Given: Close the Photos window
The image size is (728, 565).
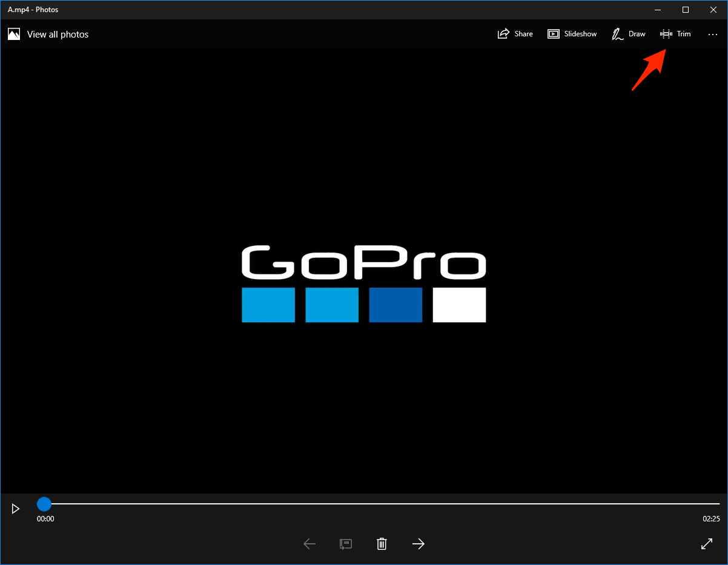Looking at the screenshot, I should tap(713, 10).
